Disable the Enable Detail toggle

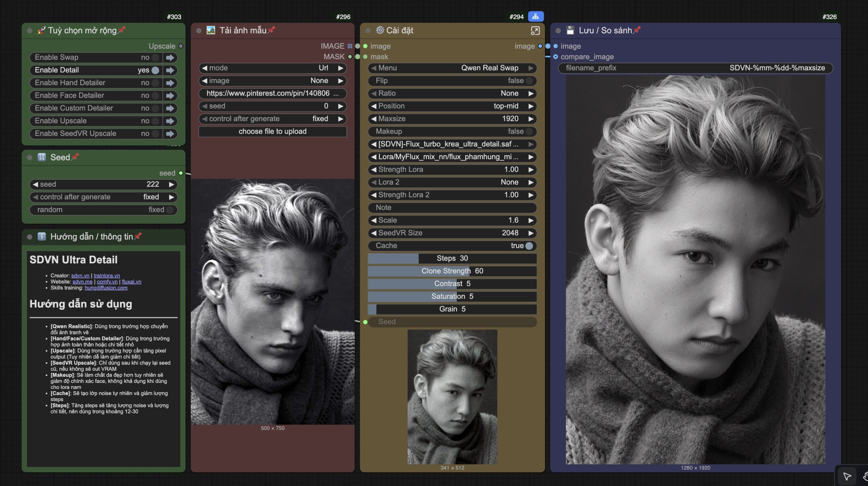(x=155, y=70)
